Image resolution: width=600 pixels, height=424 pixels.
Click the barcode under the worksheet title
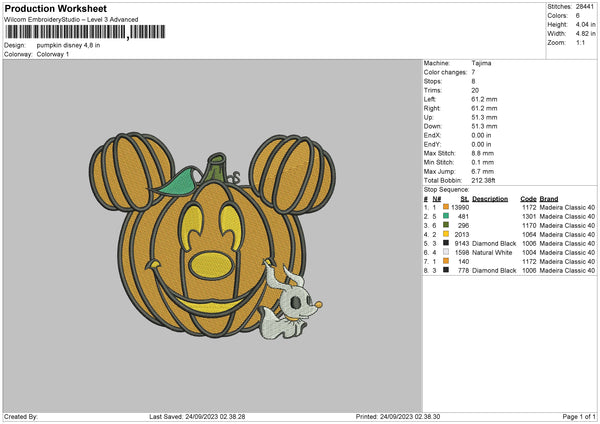coord(85,32)
